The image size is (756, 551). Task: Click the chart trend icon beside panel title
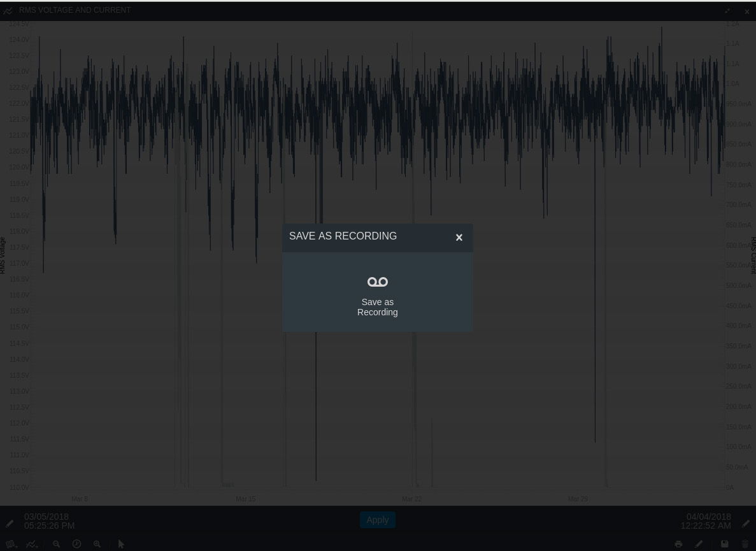[x=8, y=11]
